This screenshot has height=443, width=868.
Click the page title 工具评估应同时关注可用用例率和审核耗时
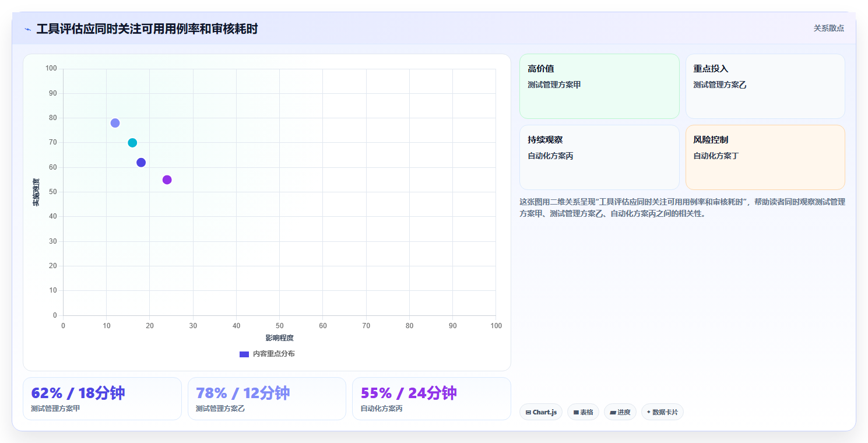(147, 29)
